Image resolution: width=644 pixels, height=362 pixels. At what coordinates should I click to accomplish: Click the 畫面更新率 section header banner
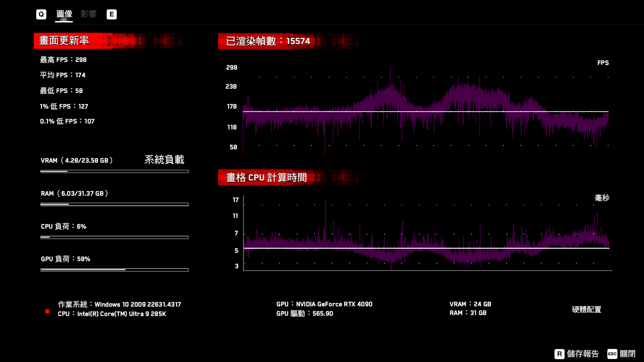tap(64, 40)
